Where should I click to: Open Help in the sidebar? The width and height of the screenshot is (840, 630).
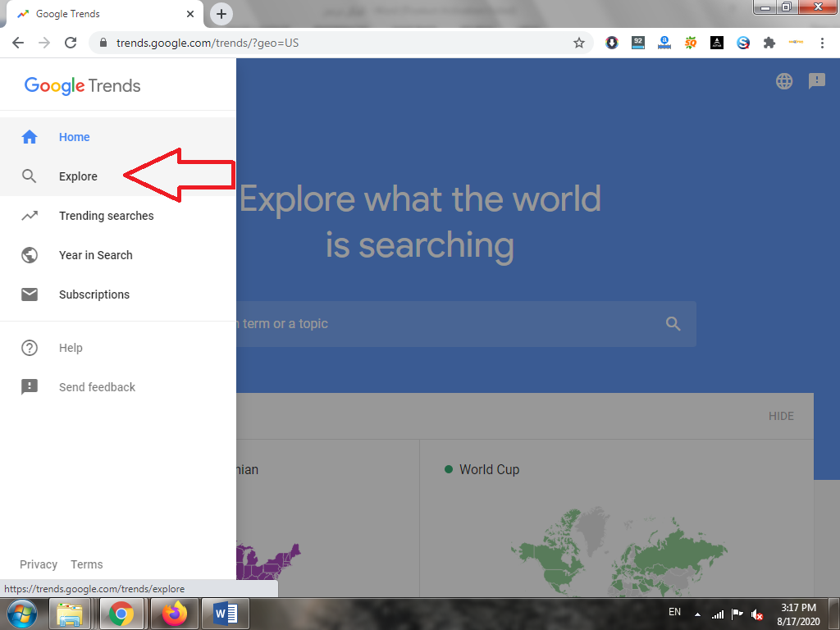[118, 348]
